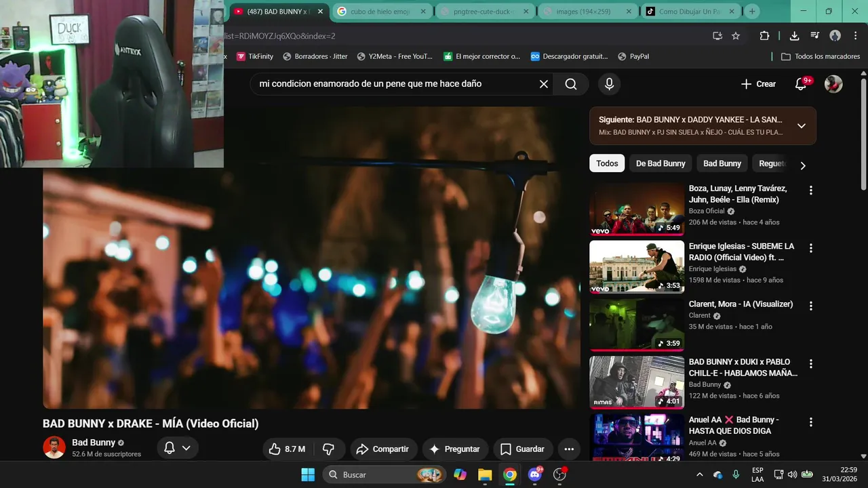Viewport: 868px width, 488px height.
Task: Click the system tray microphone icon
Action: point(736,474)
